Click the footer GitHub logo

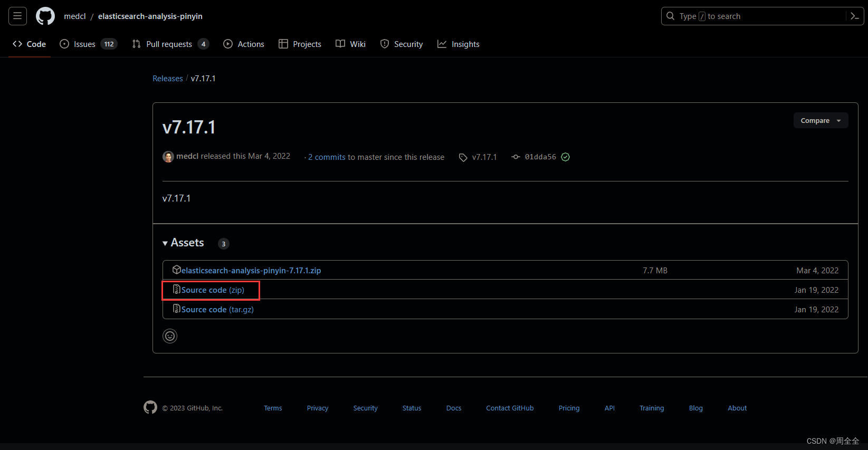(x=150, y=407)
